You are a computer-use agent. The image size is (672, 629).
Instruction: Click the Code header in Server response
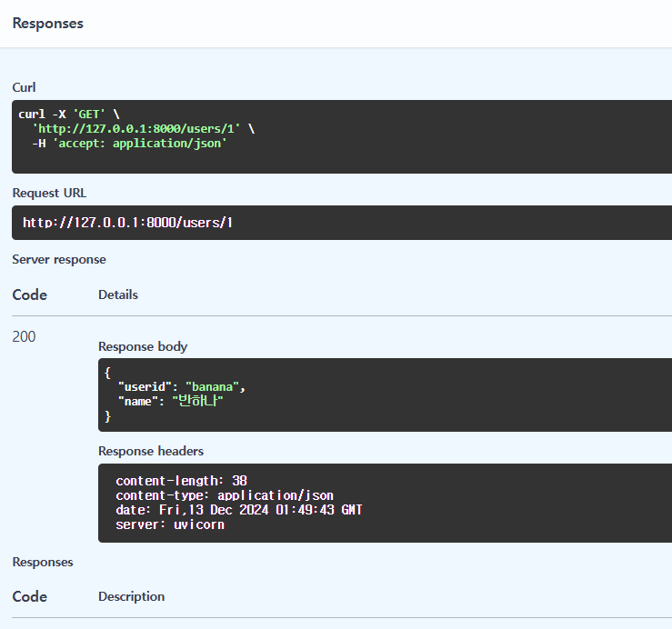[30, 295]
